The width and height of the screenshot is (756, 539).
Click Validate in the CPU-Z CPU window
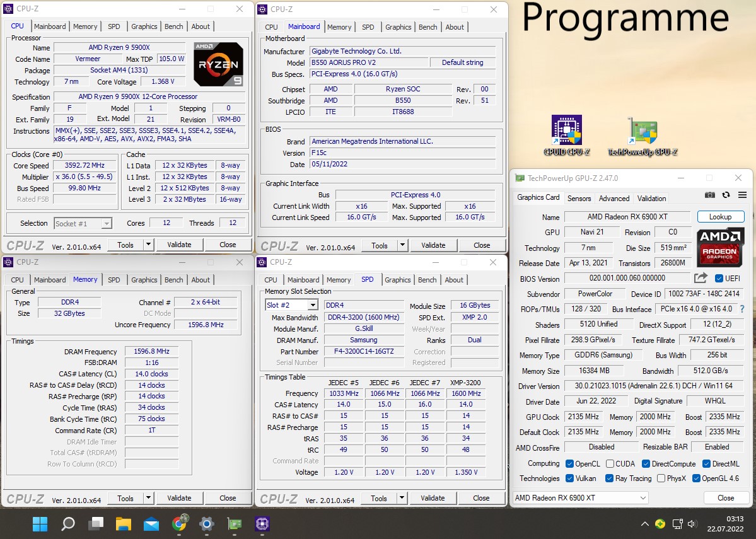pos(179,245)
